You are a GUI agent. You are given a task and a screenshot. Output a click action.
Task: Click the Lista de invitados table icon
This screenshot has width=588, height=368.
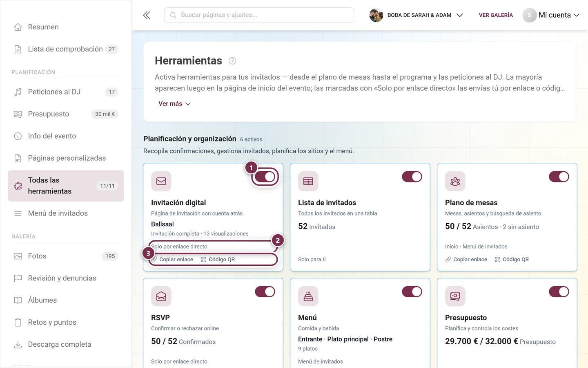[308, 181]
